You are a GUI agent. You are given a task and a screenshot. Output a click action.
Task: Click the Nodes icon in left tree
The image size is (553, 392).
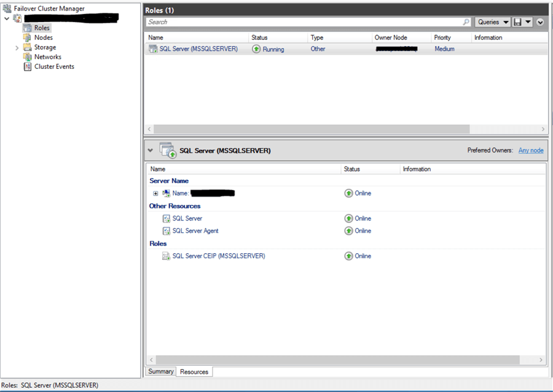[27, 37]
